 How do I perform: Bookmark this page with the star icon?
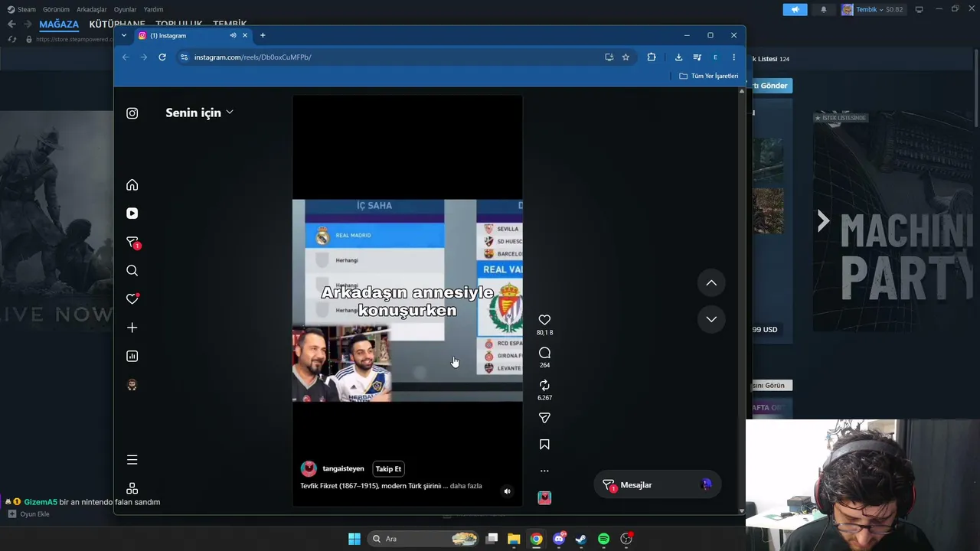[x=626, y=57]
